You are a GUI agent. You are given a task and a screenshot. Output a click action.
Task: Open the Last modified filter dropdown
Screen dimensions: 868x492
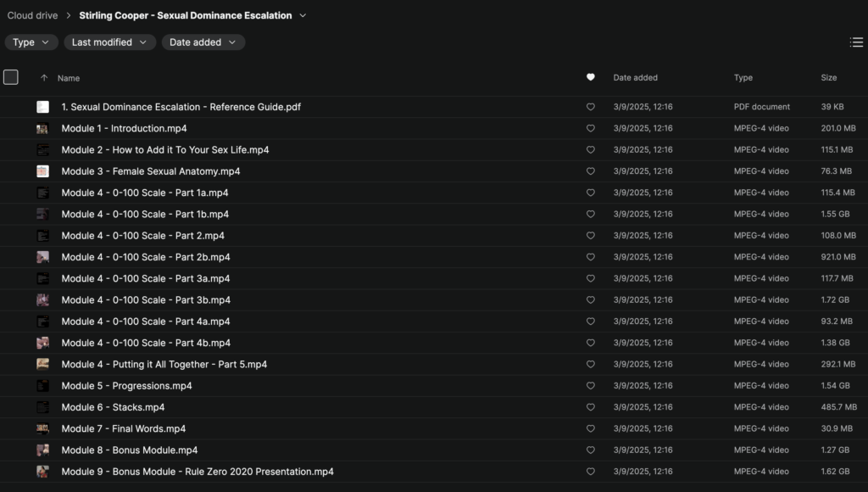tap(109, 42)
